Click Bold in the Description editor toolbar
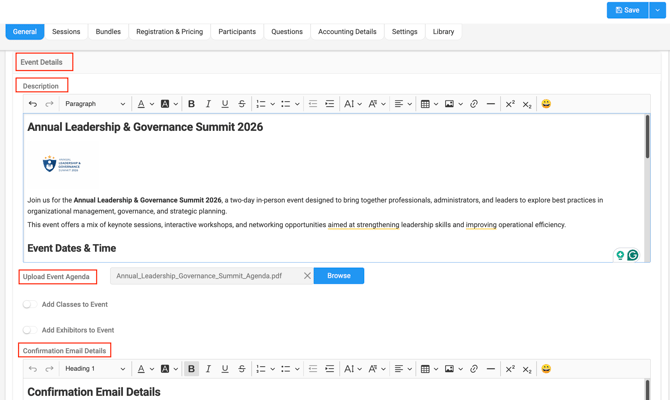Image resolution: width=670 pixels, height=400 pixels. (x=192, y=104)
